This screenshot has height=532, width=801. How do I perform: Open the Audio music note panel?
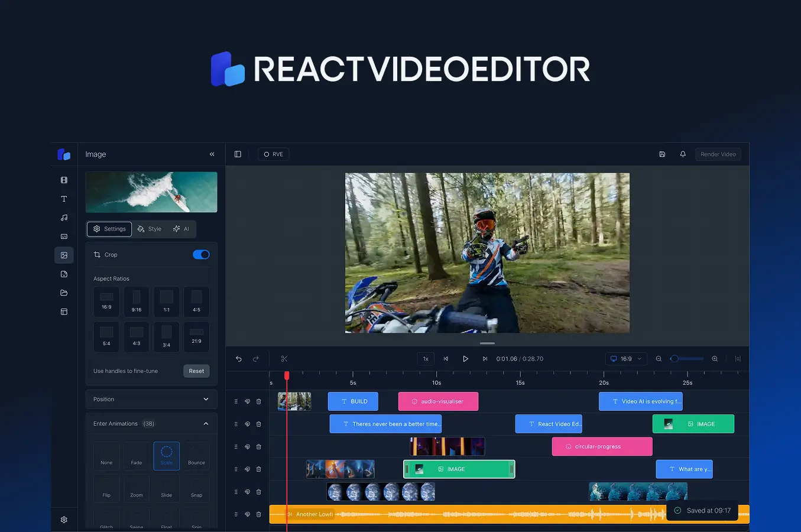tap(64, 218)
